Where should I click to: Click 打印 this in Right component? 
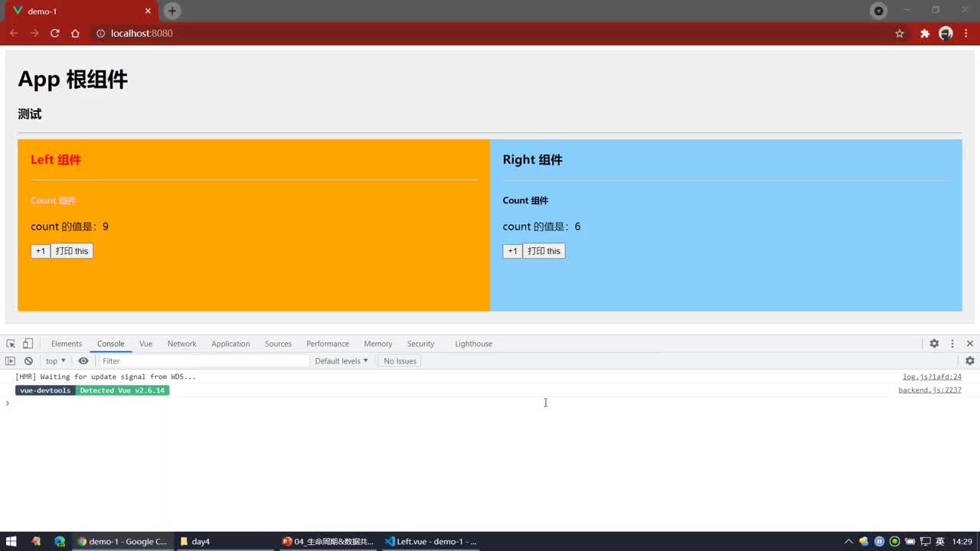(544, 251)
